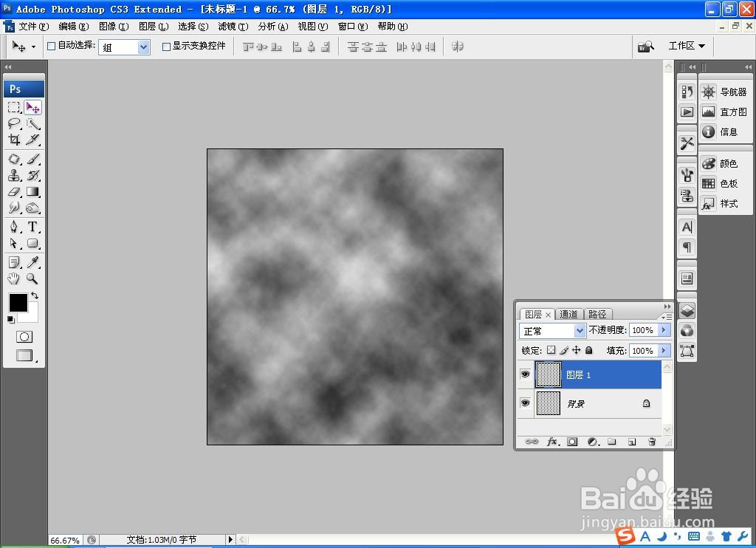Open the Layers panel flyout menu
The width and height of the screenshot is (756, 548).
pos(667,316)
